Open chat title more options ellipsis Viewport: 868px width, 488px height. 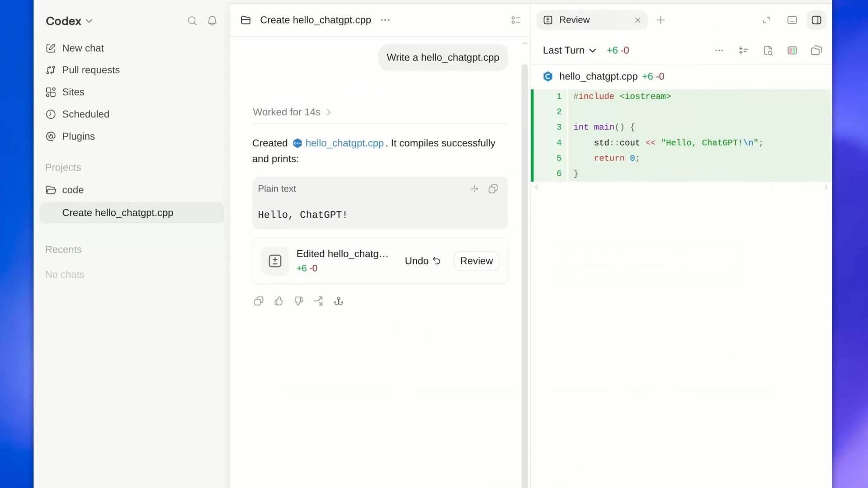[385, 20]
